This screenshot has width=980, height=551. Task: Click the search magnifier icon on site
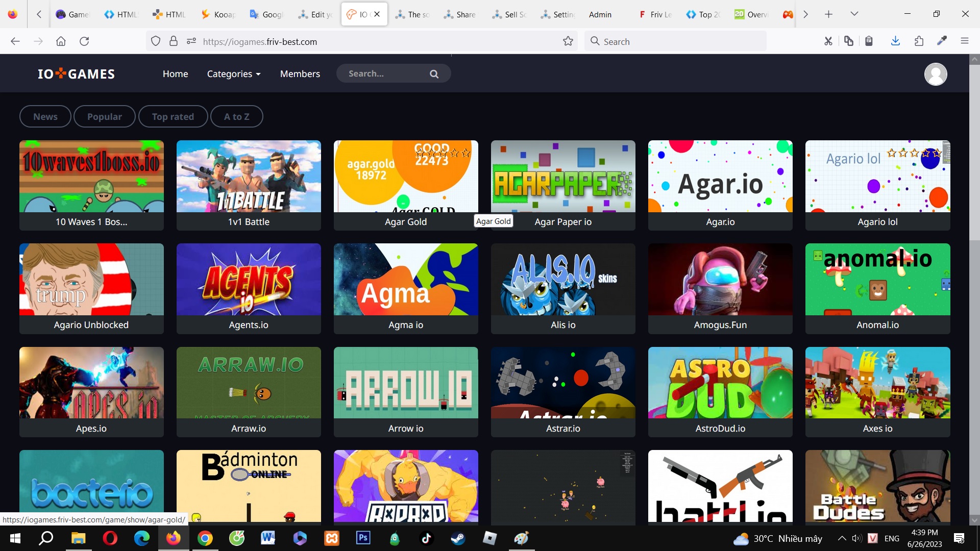pyautogui.click(x=434, y=74)
